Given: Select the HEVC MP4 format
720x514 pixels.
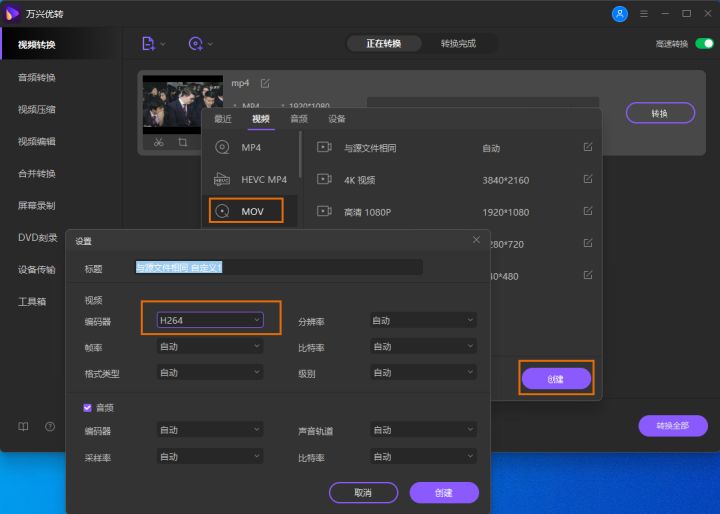Looking at the screenshot, I should click(x=251, y=180).
